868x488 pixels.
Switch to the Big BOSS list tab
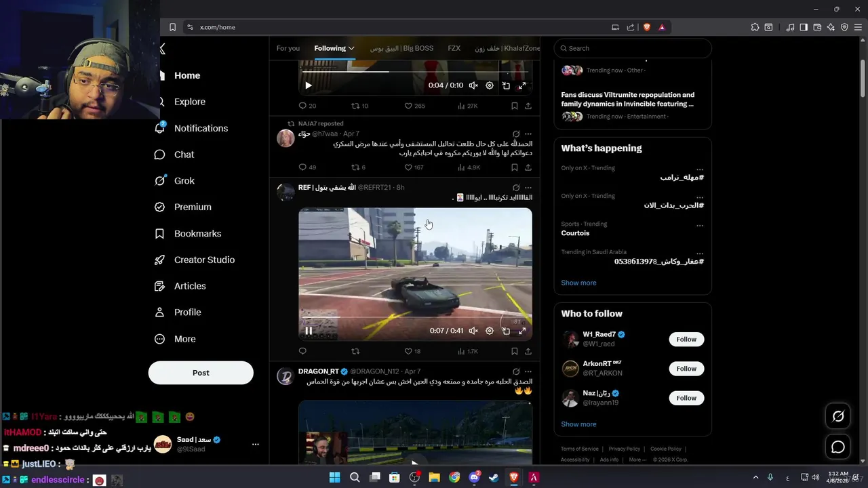point(401,48)
